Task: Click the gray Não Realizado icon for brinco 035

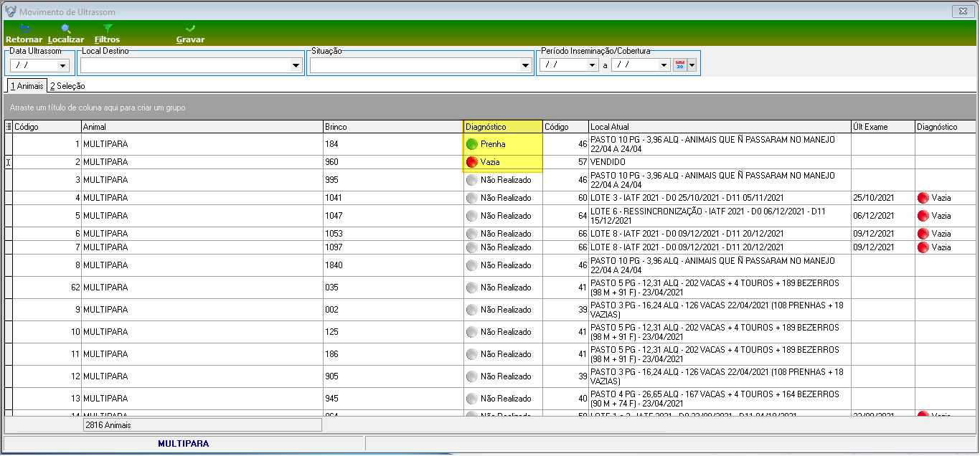Action: pyautogui.click(x=472, y=288)
